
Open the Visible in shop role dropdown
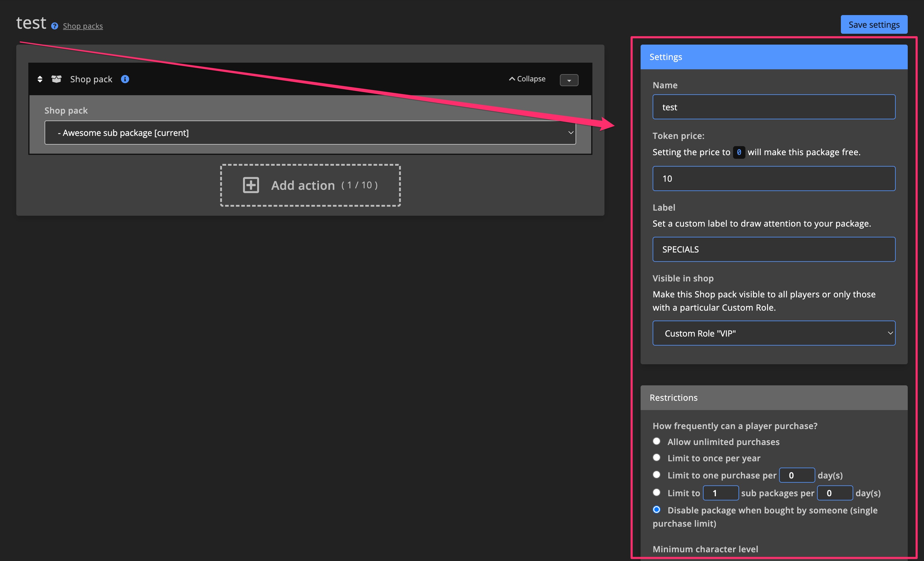774,333
